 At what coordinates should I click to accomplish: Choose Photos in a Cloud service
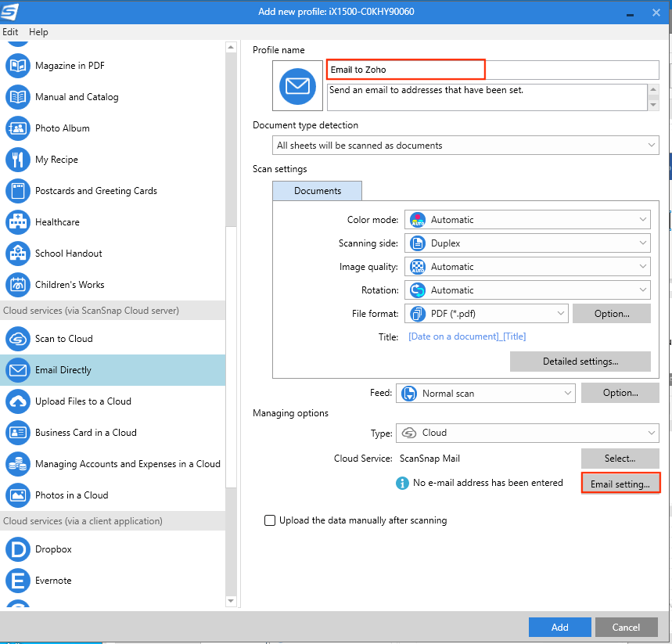17,495
